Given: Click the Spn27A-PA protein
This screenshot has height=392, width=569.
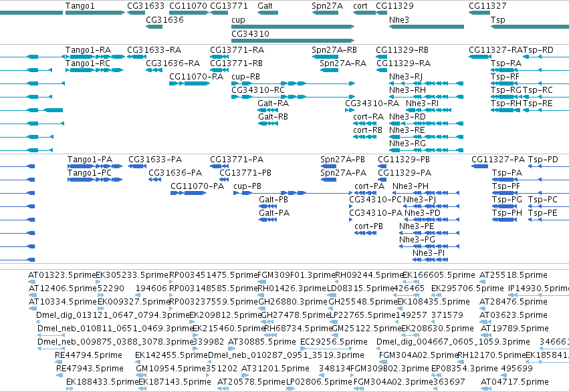Looking at the screenshot, I should [x=328, y=180].
